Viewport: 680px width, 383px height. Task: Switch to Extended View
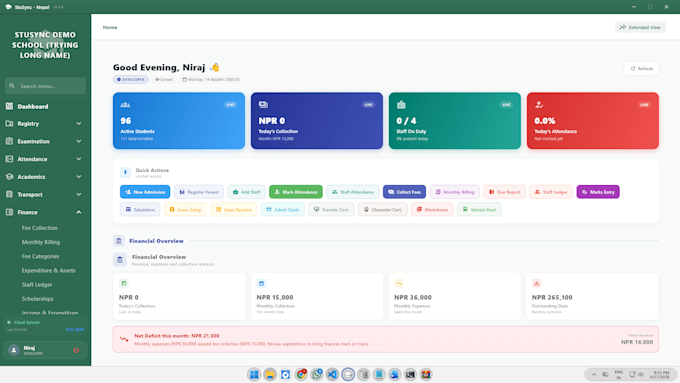click(x=640, y=27)
